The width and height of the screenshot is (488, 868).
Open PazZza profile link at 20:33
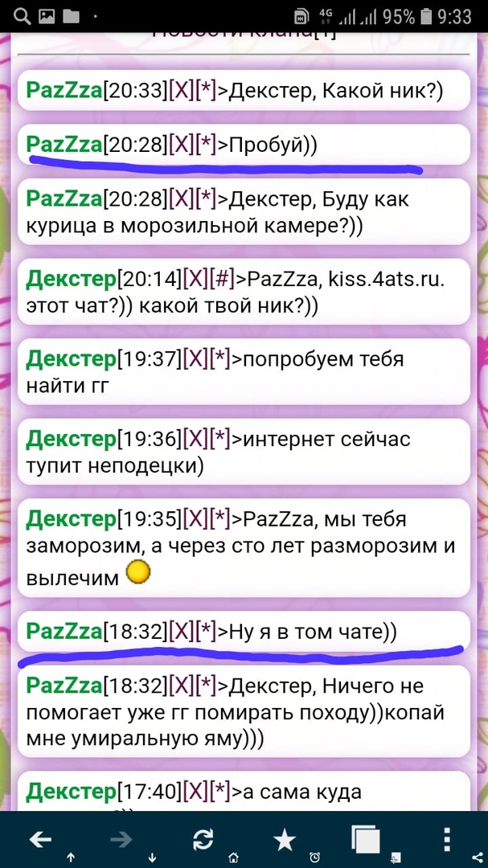click(64, 90)
